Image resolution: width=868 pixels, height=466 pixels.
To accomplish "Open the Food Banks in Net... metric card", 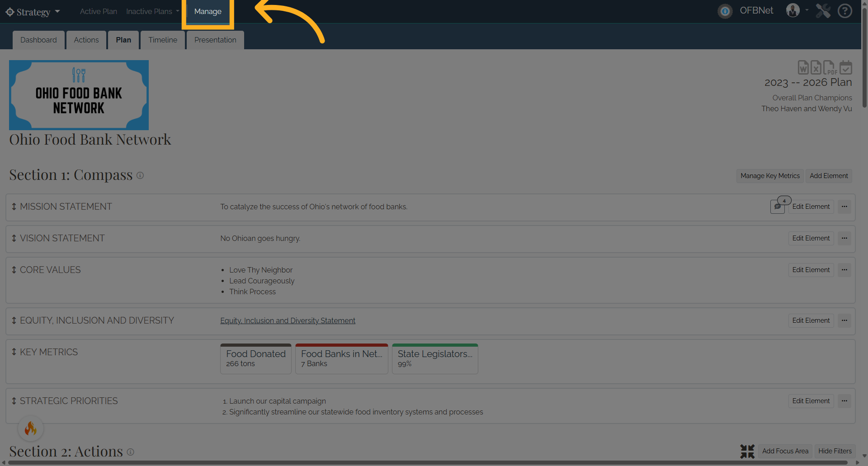I will click(342, 359).
